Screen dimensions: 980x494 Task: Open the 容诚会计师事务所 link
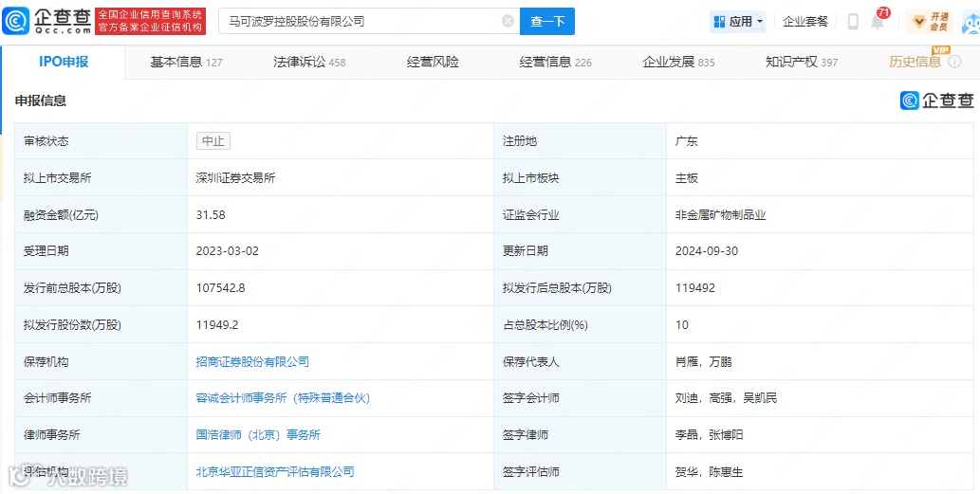click(x=283, y=398)
